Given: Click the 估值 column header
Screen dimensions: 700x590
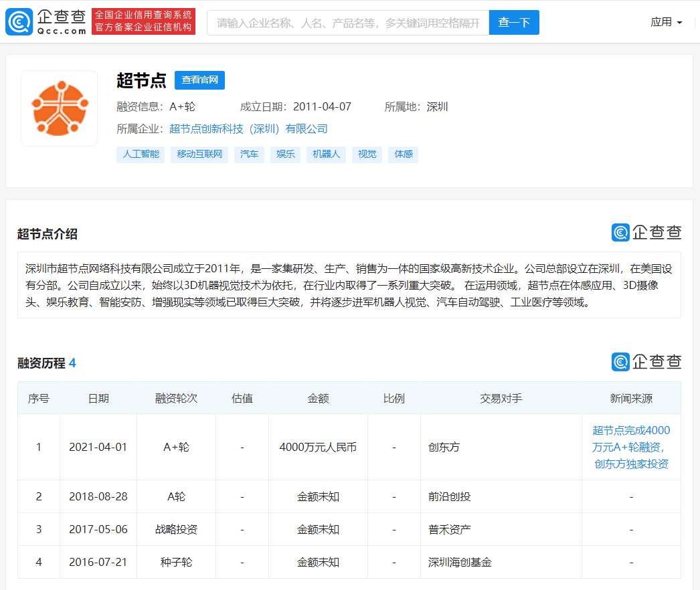Looking at the screenshot, I should point(242,398).
